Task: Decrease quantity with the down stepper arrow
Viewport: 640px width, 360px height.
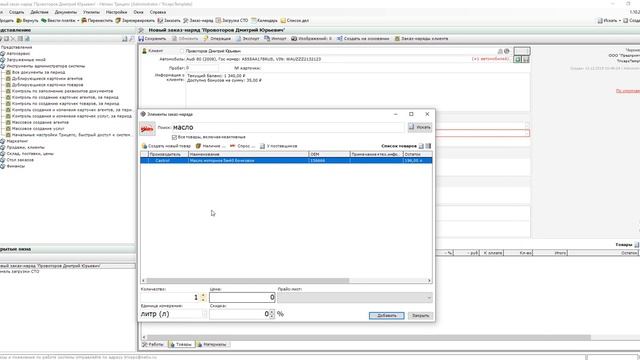Action: [x=203, y=300]
